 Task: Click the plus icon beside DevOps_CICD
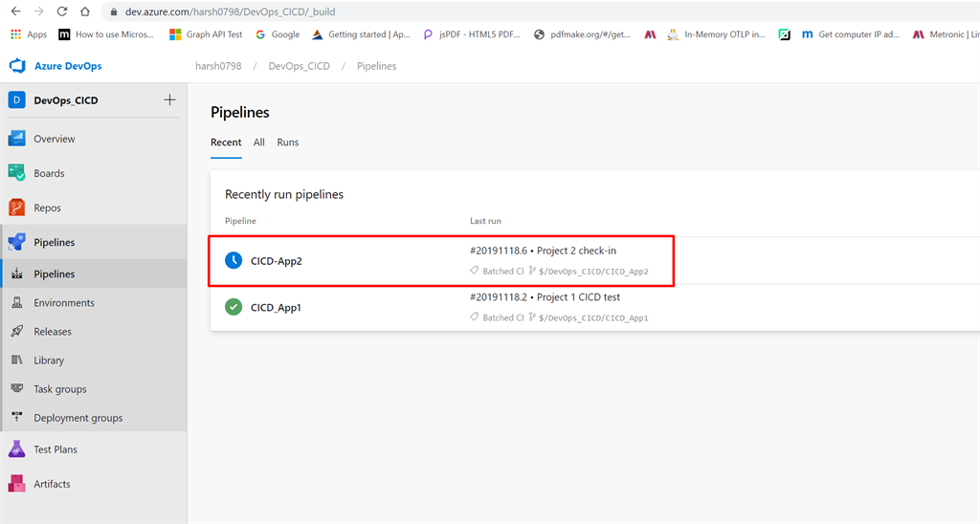pyautogui.click(x=169, y=100)
